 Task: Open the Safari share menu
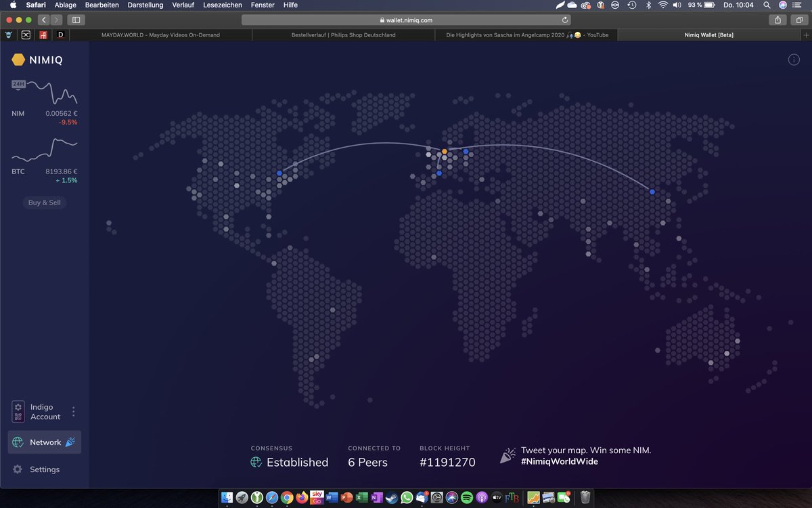[x=778, y=20]
